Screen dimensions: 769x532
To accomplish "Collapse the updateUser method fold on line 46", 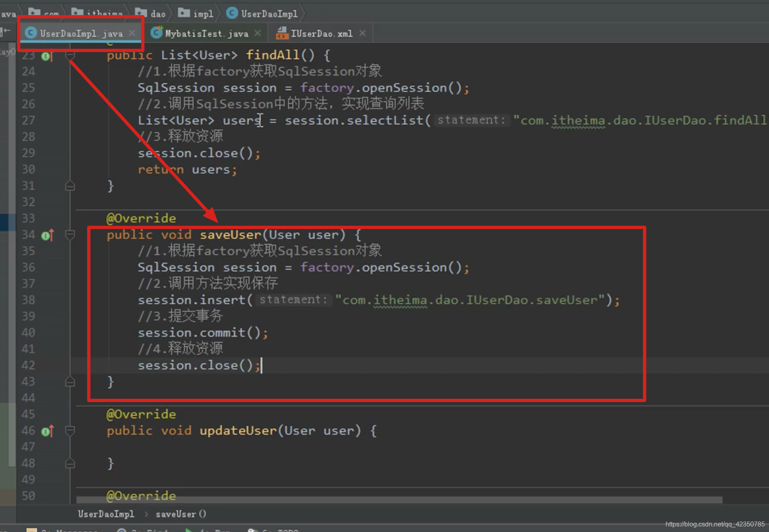I will point(70,431).
